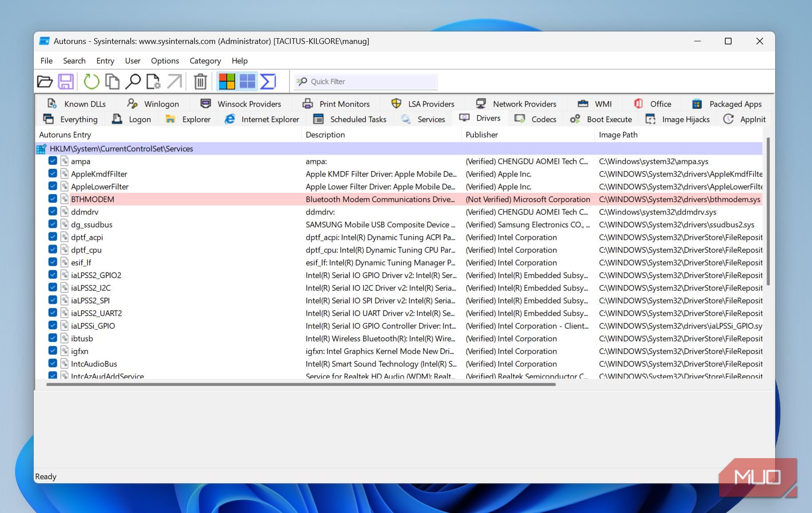Uncheck the ddmdrv checkbox

tap(52, 211)
